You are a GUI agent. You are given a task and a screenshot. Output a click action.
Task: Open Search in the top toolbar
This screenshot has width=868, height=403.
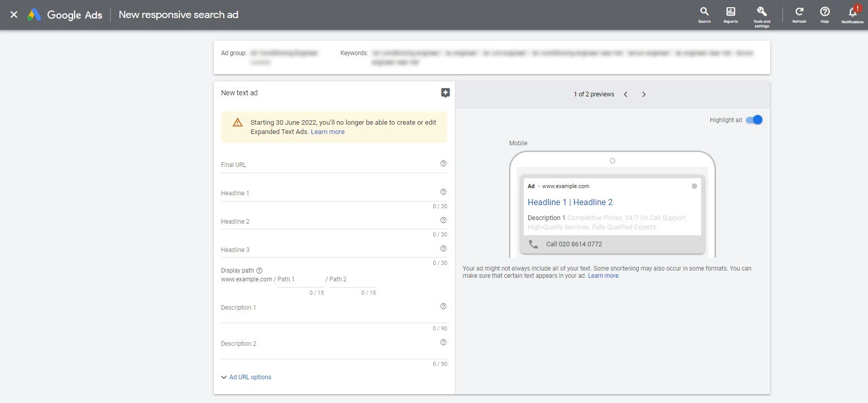(x=704, y=14)
